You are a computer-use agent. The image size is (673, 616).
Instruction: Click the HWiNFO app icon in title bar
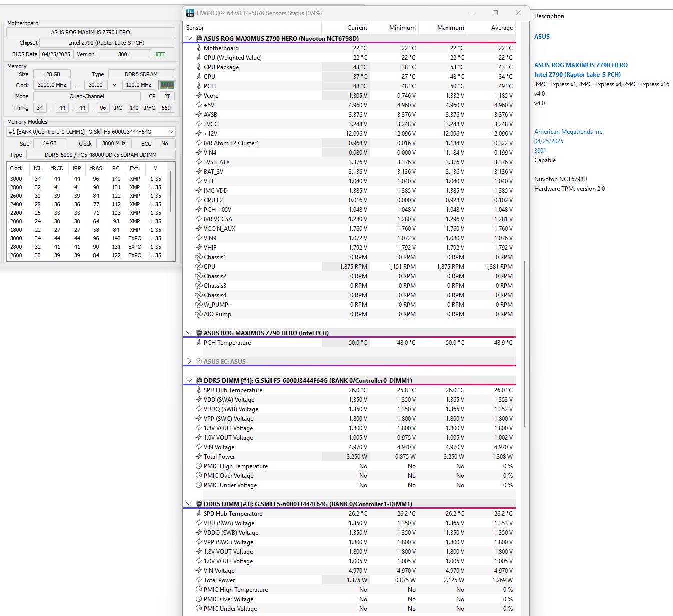(190, 13)
